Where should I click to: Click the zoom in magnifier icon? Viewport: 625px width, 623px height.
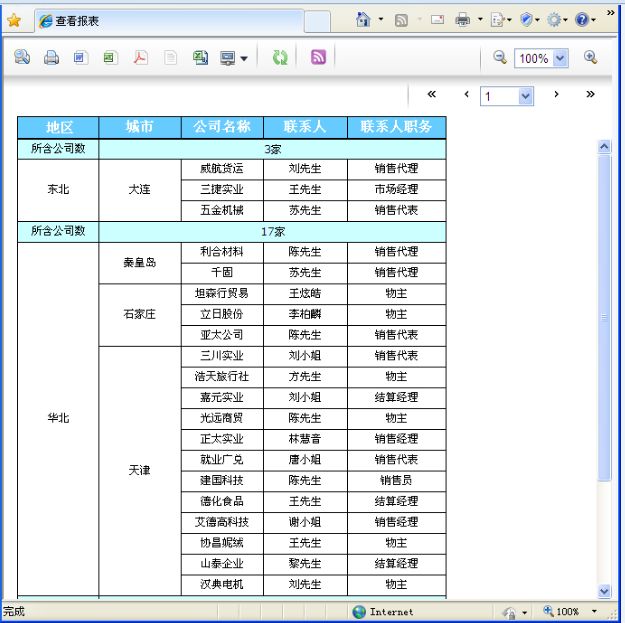click(590, 58)
